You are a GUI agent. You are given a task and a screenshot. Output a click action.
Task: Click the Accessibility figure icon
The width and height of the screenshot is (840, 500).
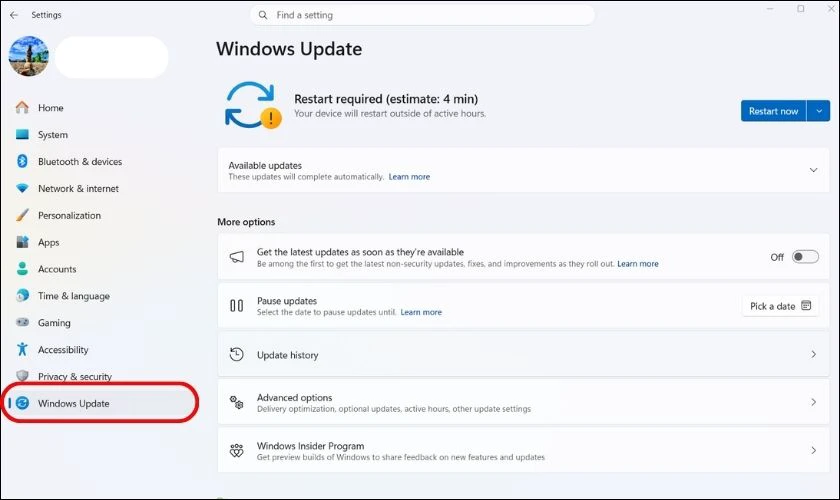[22, 349]
